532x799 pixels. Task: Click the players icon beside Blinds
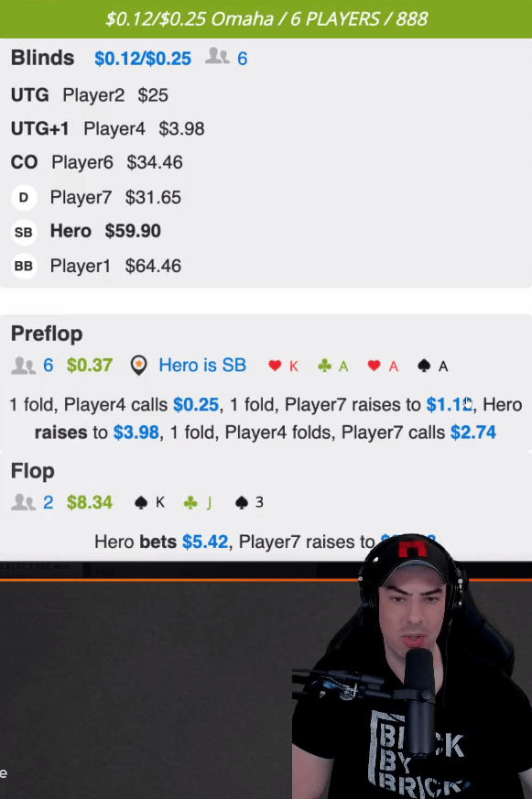pos(217,56)
